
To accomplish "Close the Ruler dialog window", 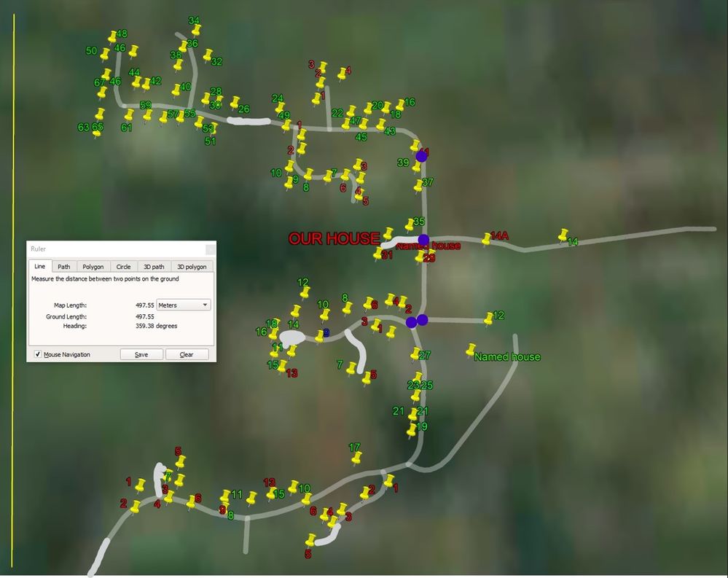I will (x=209, y=249).
